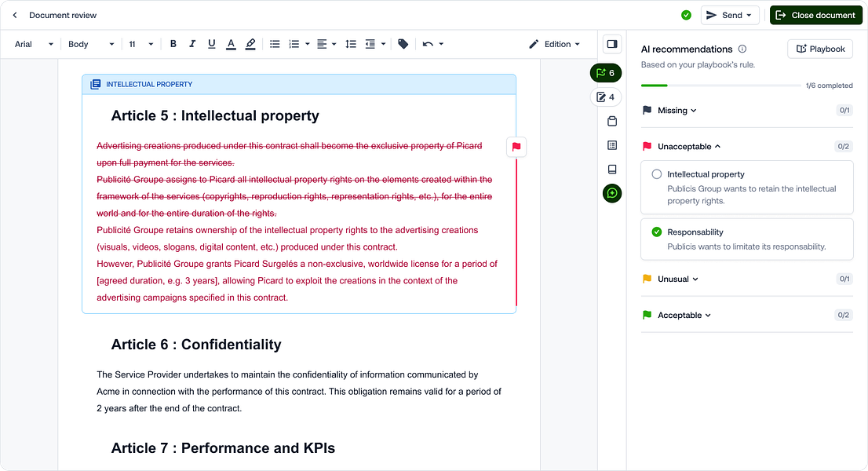Open indent options dropdown arrow
The width and height of the screenshot is (868, 471).
click(x=383, y=44)
